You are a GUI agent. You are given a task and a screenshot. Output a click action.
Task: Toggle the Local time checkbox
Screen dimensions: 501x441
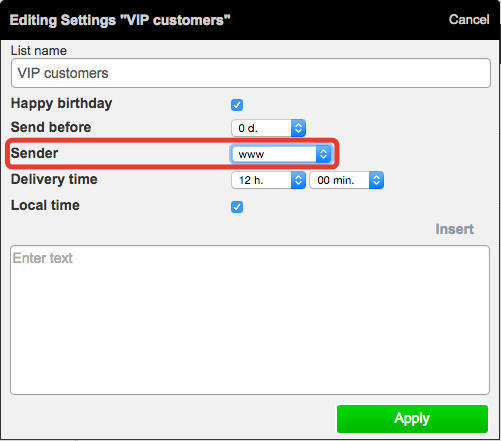click(237, 207)
